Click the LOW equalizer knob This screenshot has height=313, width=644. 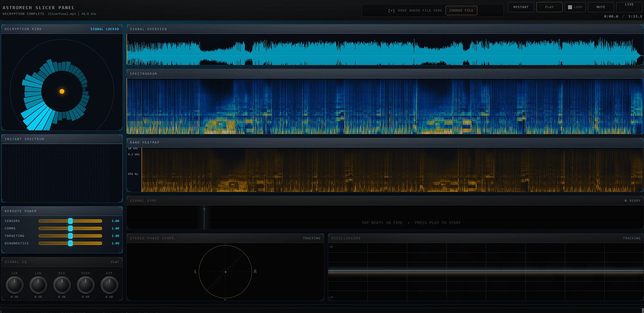point(38,285)
